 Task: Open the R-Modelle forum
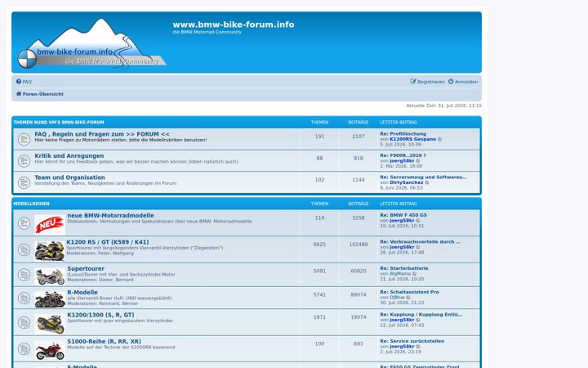(x=82, y=293)
